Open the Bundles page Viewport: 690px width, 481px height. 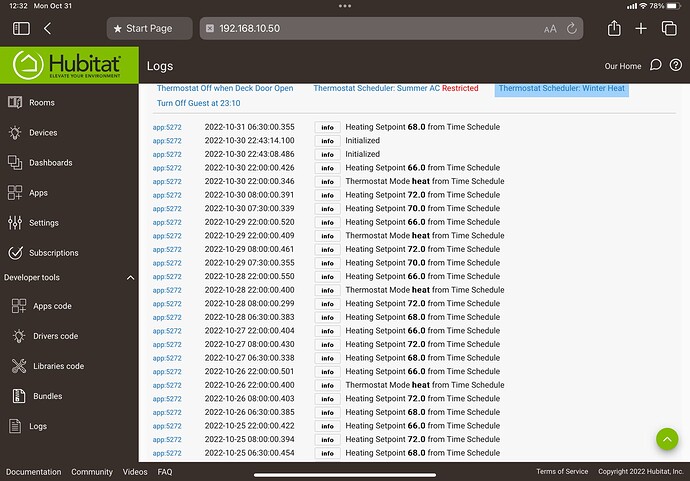46,396
